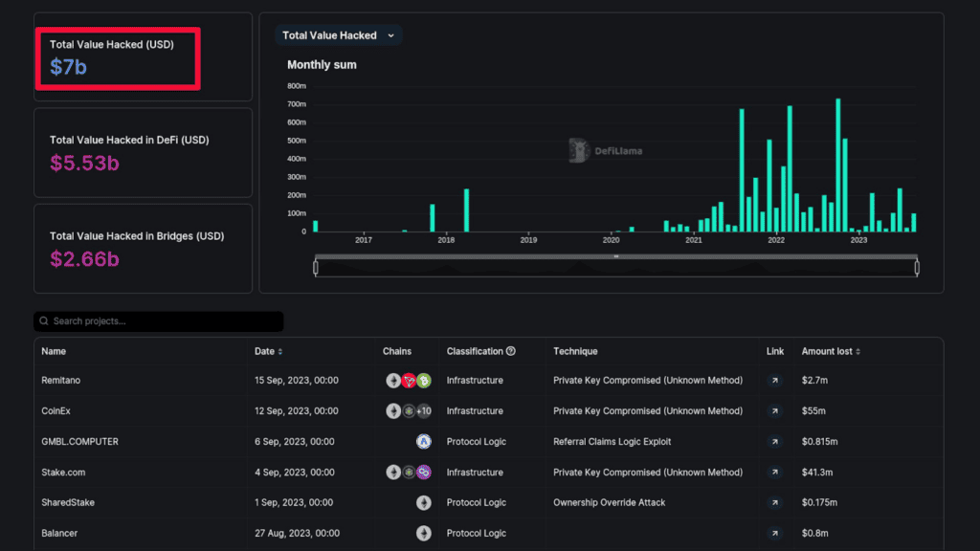The height and width of the screenshot is (551, 980).
Task: Open the Stake.com project name
Action: (x=63, y=473)
